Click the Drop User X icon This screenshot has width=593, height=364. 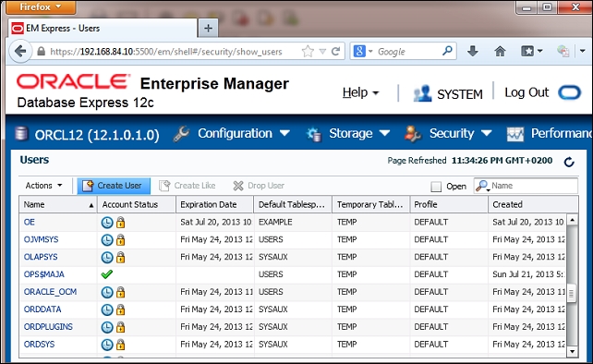tap(238, 186)
